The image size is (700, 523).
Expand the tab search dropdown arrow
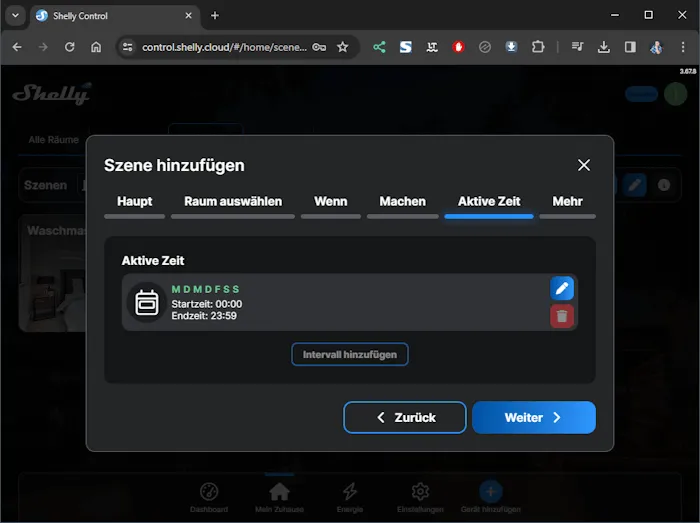pos(15,15)
